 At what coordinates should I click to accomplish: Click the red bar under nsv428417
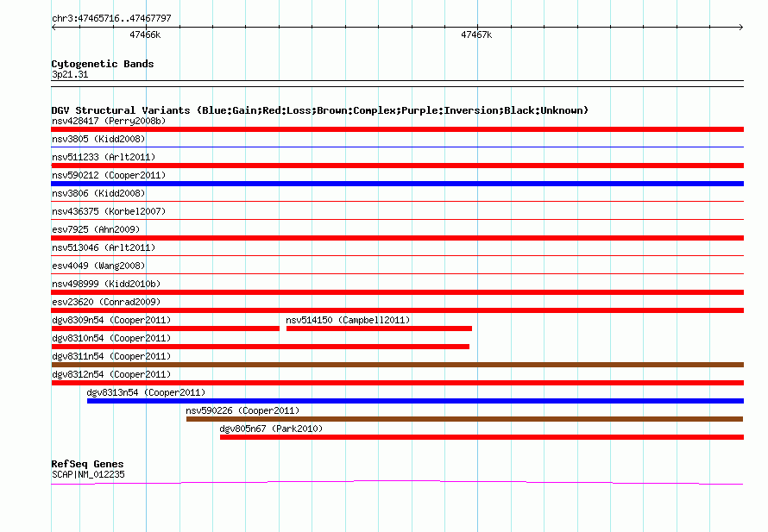pyautogui.click(x=397, y=129)
